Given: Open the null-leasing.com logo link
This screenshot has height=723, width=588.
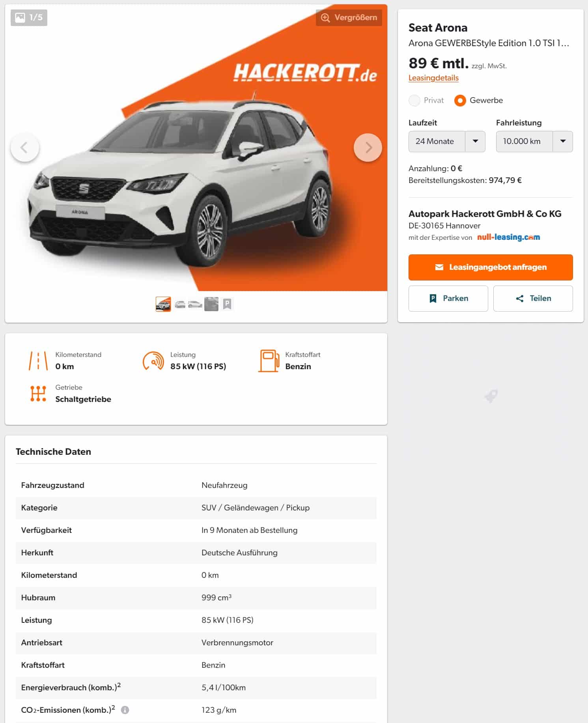Looking at the screenshot, I should click(x=508, y=237).
